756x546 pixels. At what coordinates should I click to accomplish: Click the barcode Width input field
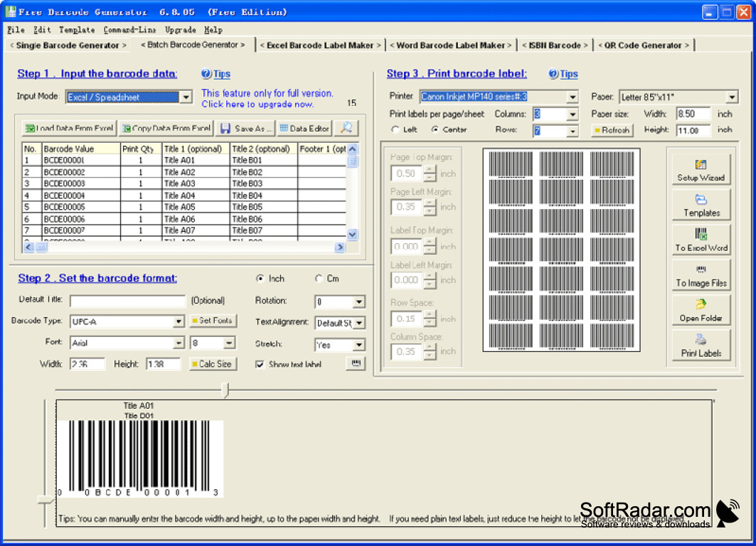[x=87, y=364]
